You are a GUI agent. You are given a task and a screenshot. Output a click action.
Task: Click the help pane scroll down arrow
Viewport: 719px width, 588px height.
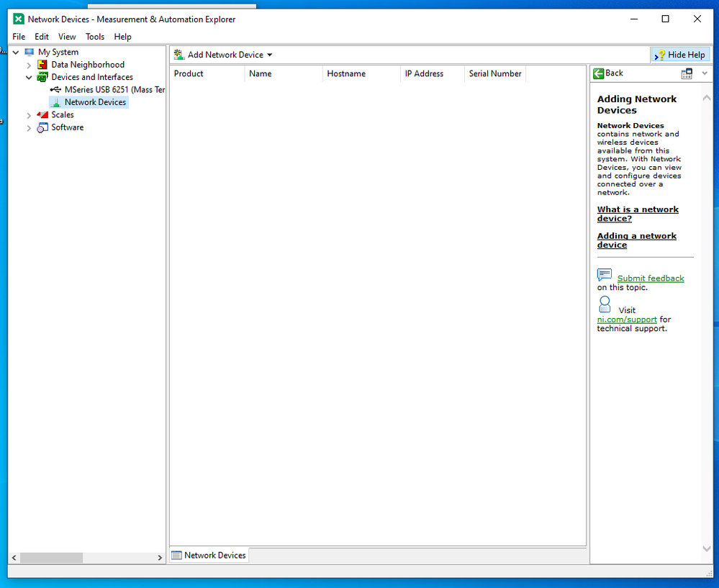coord(707,548)
